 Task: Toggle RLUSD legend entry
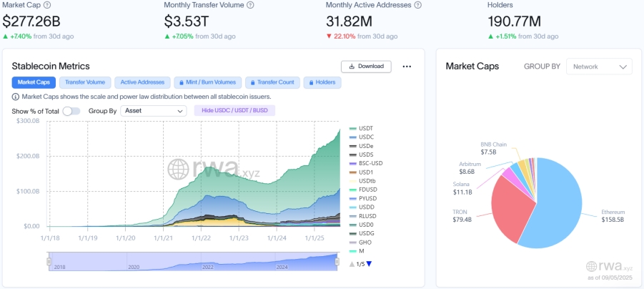(362, 216)
